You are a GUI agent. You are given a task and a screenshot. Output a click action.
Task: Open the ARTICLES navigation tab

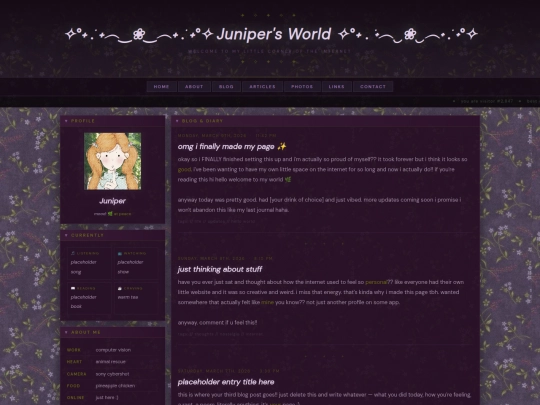262,86
